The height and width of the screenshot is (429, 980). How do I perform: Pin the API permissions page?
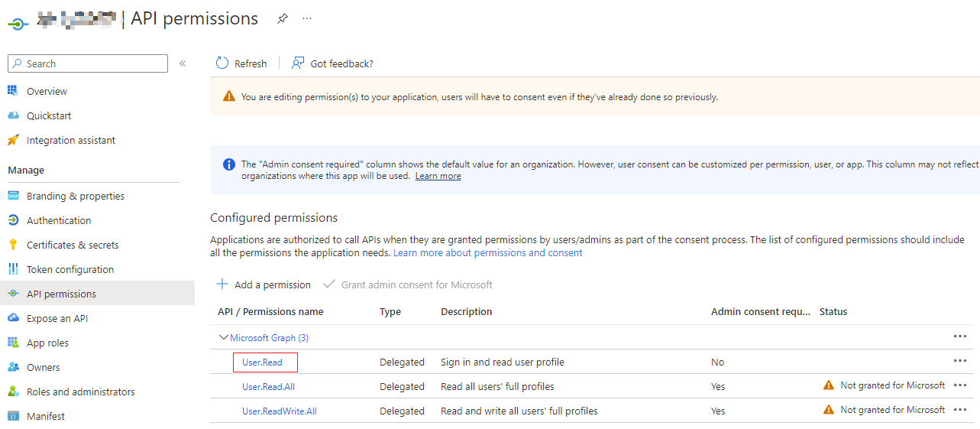pos(283,18)
